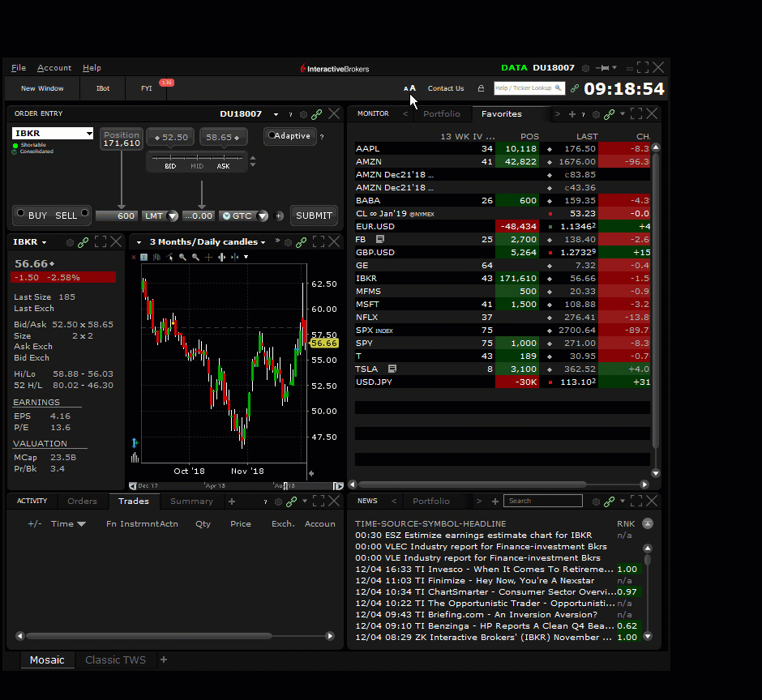762x700 pixels.
Task: Enable the chart crosshair tool
Action: pos(208,257)
